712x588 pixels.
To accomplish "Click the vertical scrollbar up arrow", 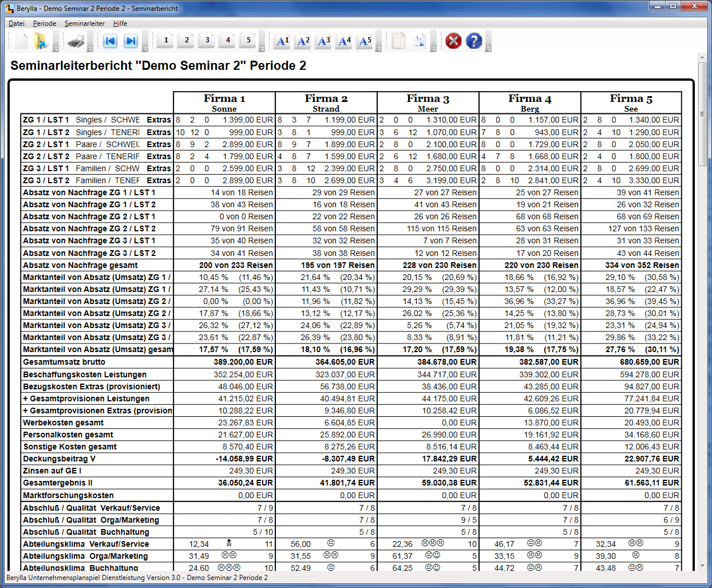I will [702, 58].
